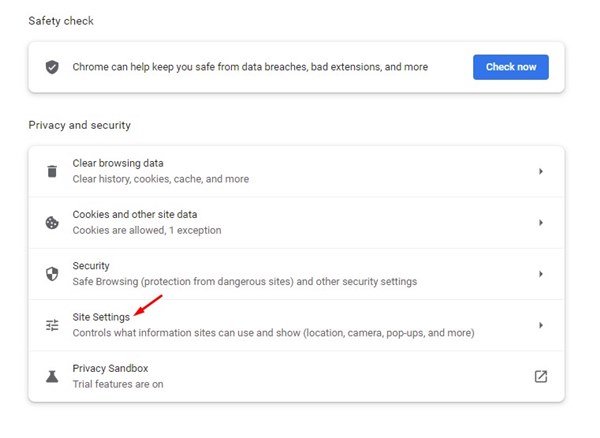Screen dimensions: 600x438
Task: Expand the Security row arrow
Action: pyautogui.click(x=541, y=274)
